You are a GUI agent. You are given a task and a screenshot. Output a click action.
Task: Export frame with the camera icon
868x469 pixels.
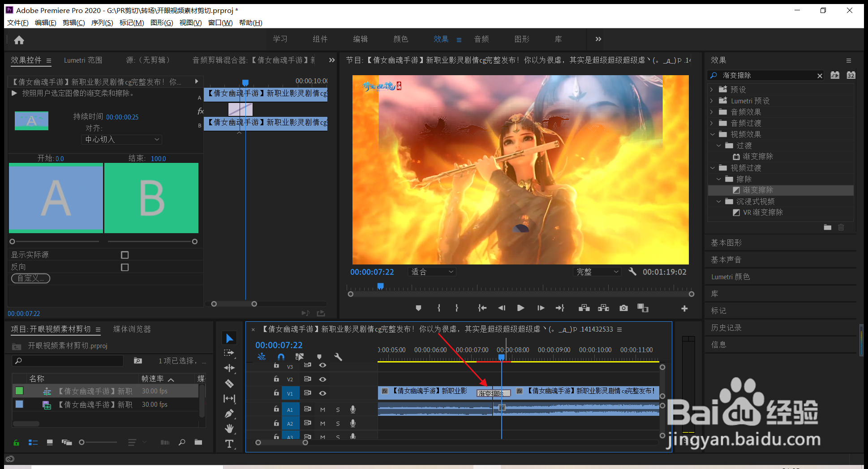tap(623, 308)
